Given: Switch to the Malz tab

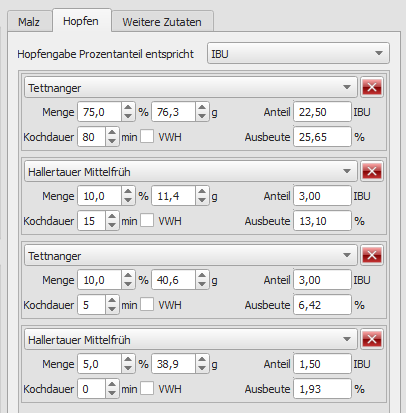Looking at the screenshot, I should point(29,22).
